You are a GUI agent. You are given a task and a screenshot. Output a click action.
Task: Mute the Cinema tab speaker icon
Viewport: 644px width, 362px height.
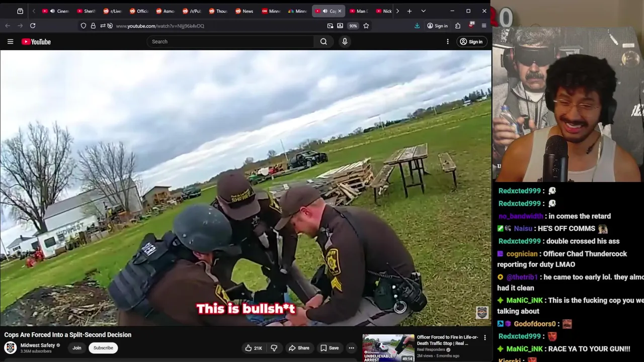pyautogui.click(x=52, y=11)
